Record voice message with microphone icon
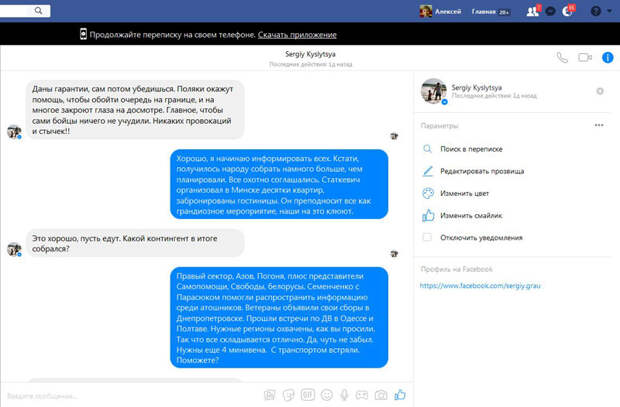Image resolution: width=620 pixels, height=407 pixels. click(x=344, y=395)
